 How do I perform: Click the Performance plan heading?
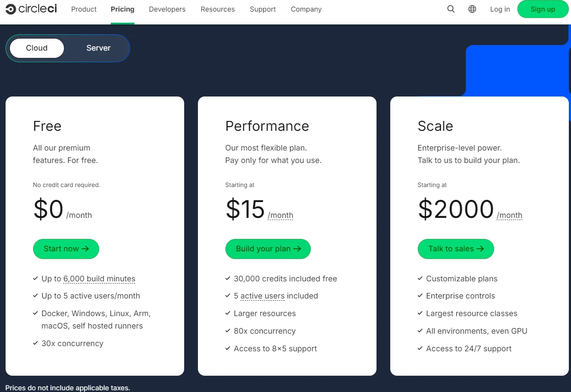coord(267,126)
